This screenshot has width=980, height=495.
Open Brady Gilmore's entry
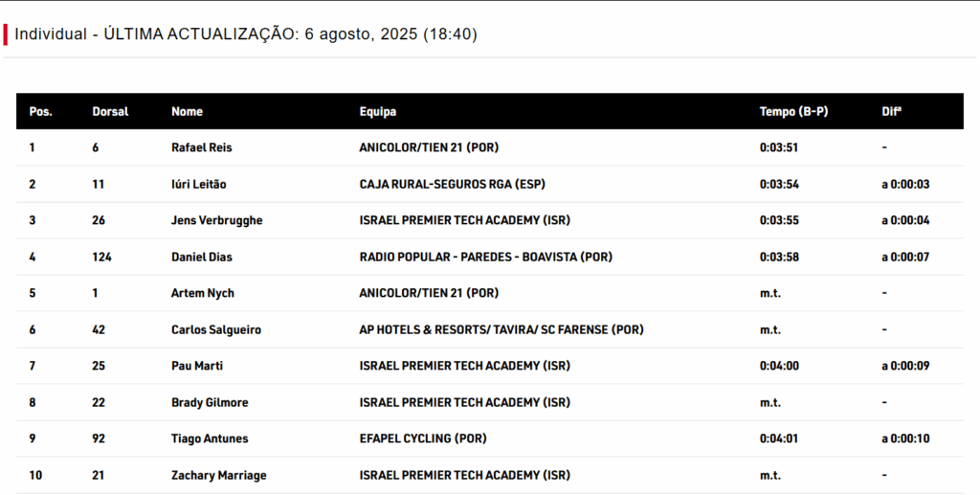208,402
